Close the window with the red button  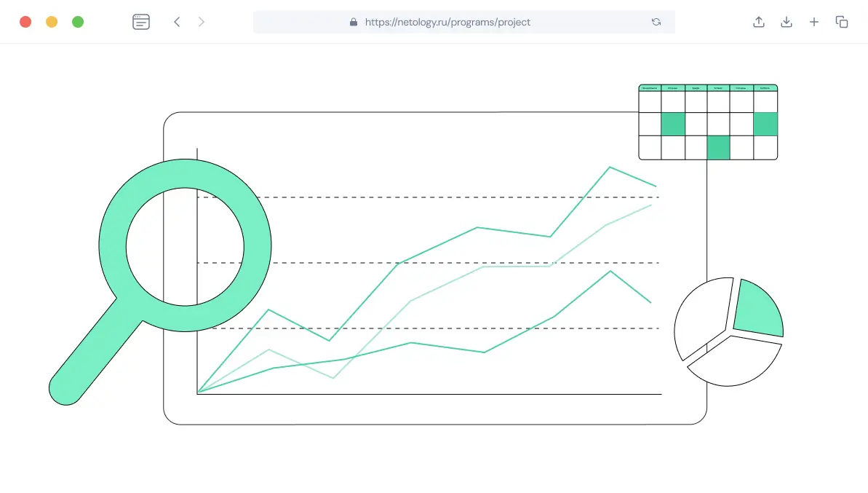25,22
